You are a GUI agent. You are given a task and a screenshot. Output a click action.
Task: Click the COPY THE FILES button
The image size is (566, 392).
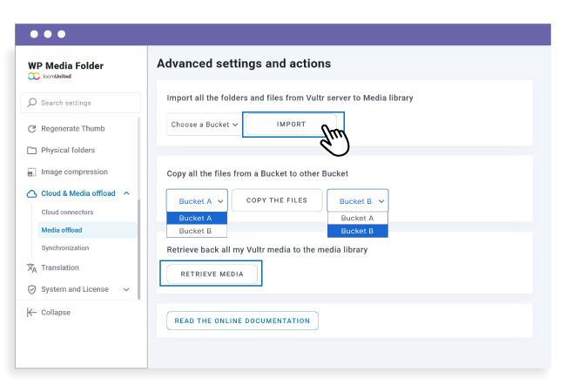click(x=277, y=200)
